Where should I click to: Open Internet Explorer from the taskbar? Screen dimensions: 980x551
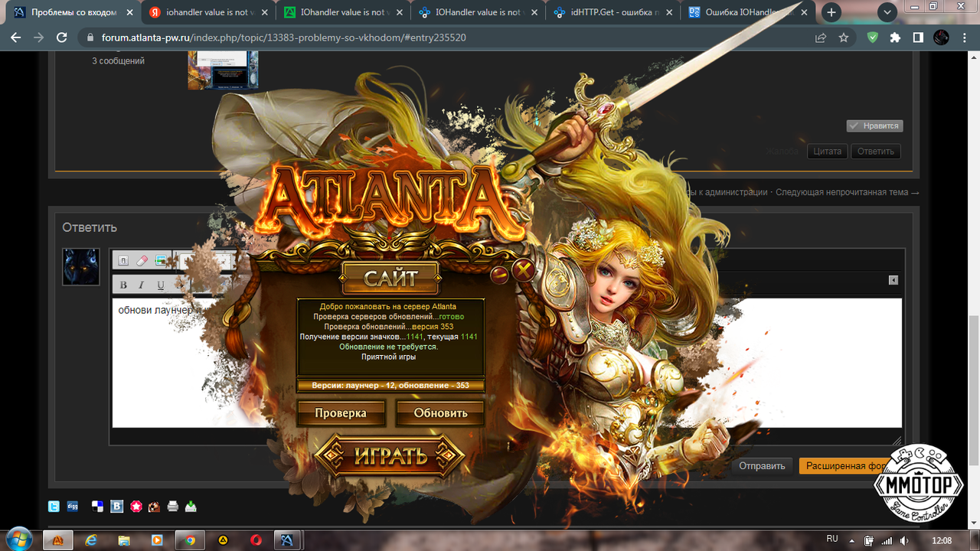click(x=92, y=540)
